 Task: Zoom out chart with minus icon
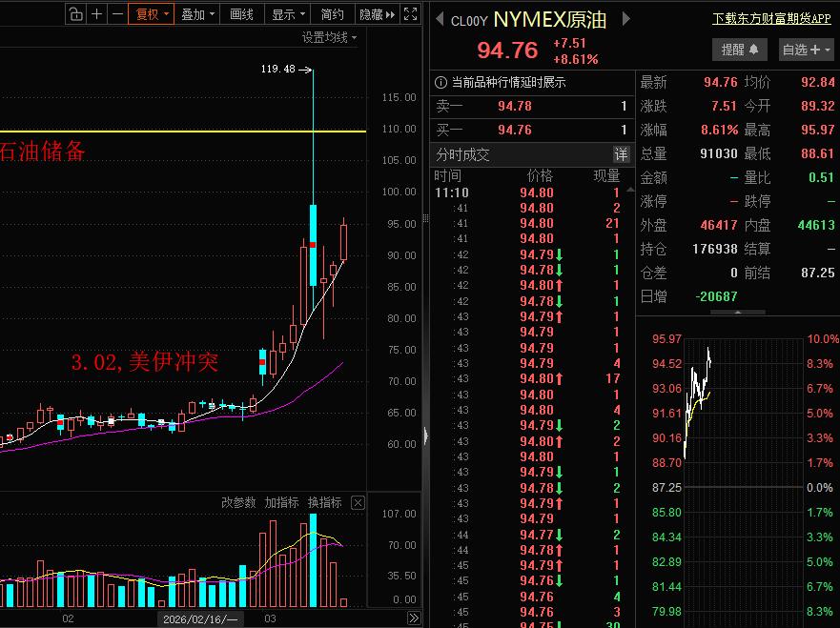tap(118, 14)
